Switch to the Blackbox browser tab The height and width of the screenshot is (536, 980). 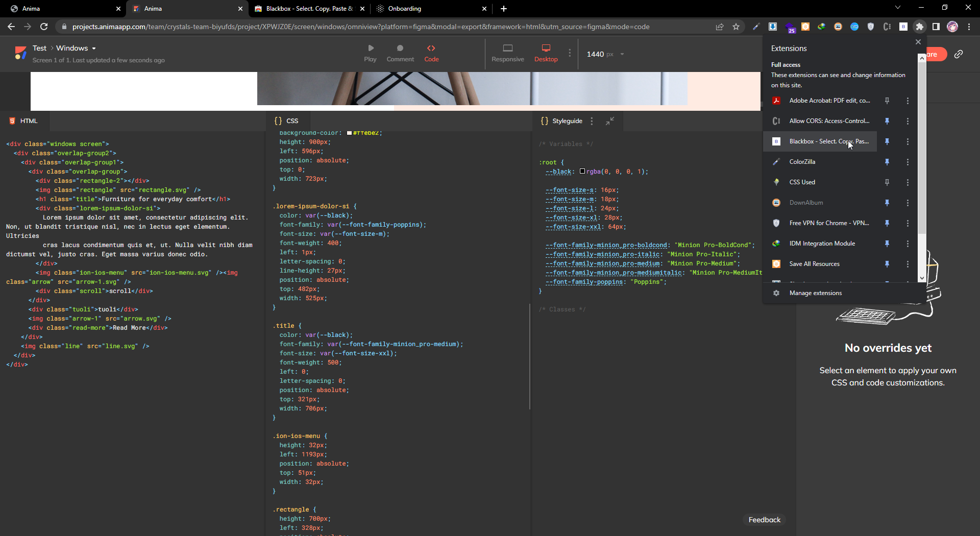[x=309, y=9]
